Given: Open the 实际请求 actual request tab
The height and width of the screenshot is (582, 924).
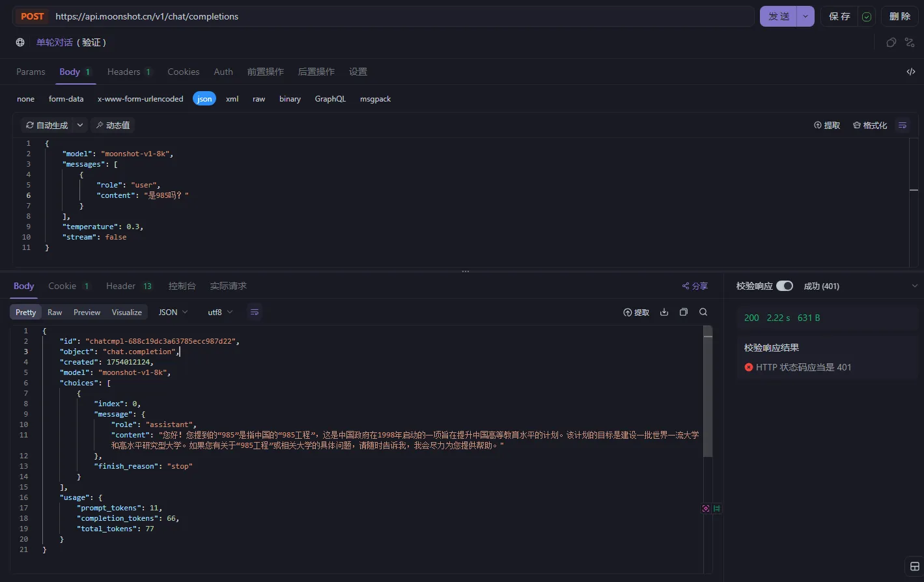Looking at the screenshot, I should click(x=228, y=286).
